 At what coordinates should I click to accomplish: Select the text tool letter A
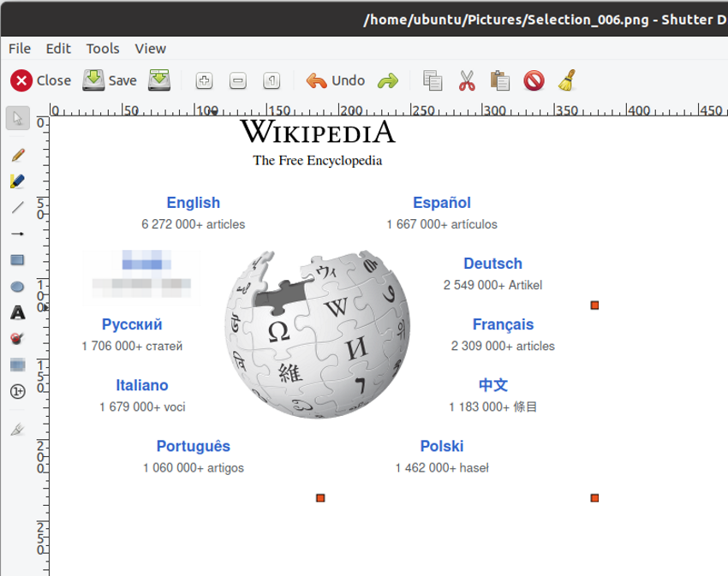(18, 313)
